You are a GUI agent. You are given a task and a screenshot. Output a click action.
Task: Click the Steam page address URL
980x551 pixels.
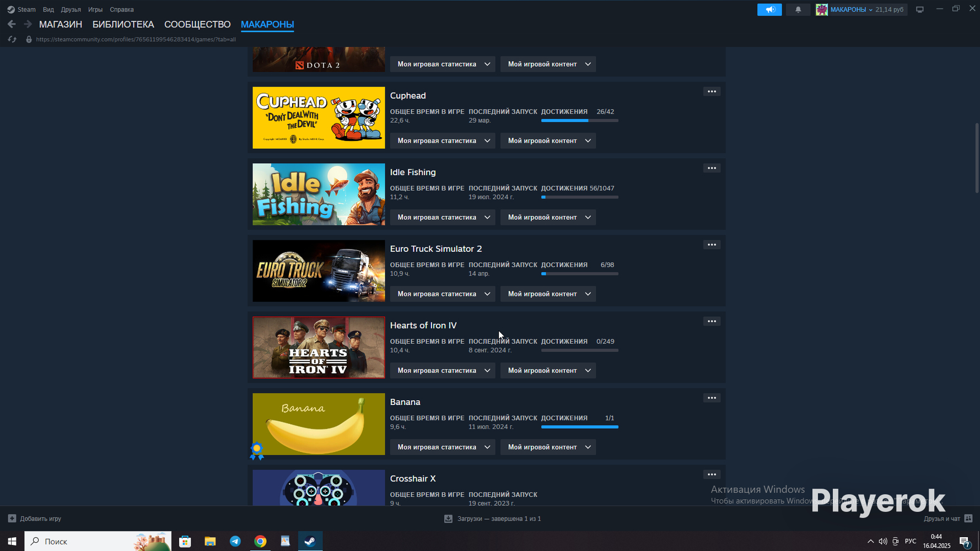click(136, 39)
